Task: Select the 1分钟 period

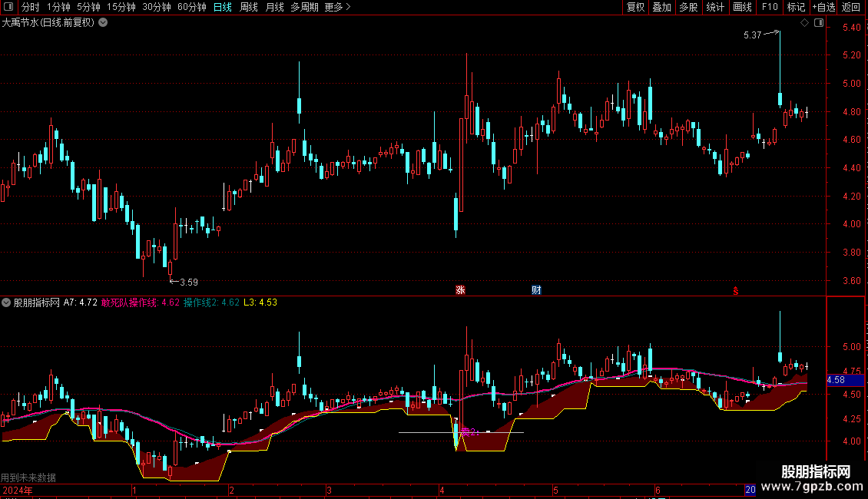Action: (58, 7)
